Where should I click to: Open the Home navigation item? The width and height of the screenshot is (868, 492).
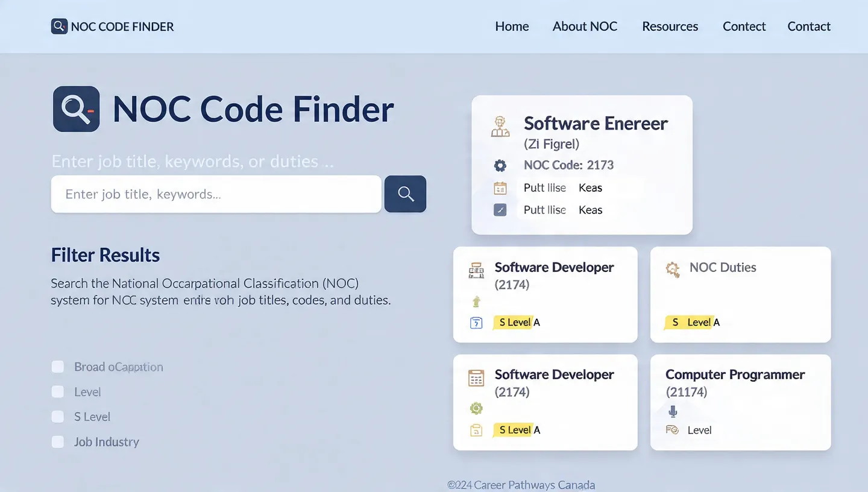pos(512,27)
